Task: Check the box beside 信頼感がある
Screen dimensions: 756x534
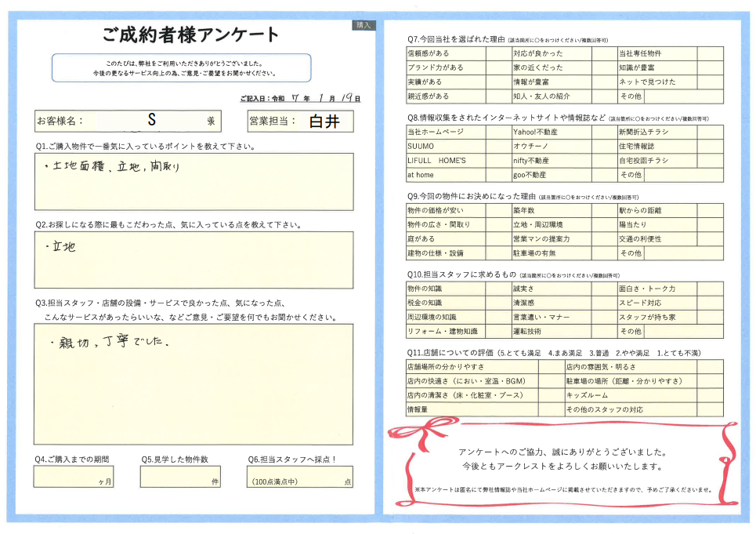Action: pos(498,53)
